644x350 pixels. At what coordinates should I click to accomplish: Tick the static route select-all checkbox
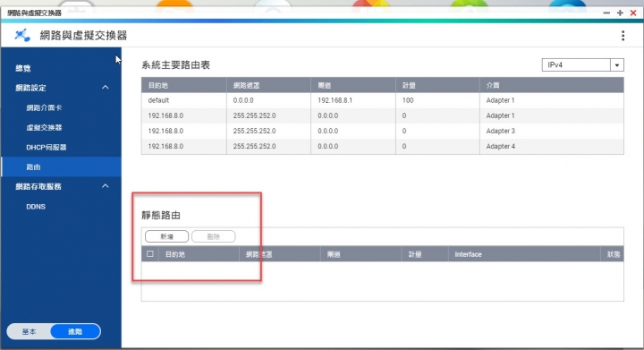click(150, 254)
